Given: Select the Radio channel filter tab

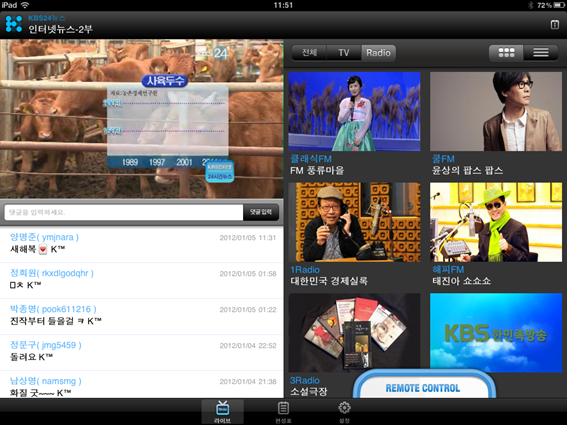Looking at the screenshot, I should coord(378,53).
